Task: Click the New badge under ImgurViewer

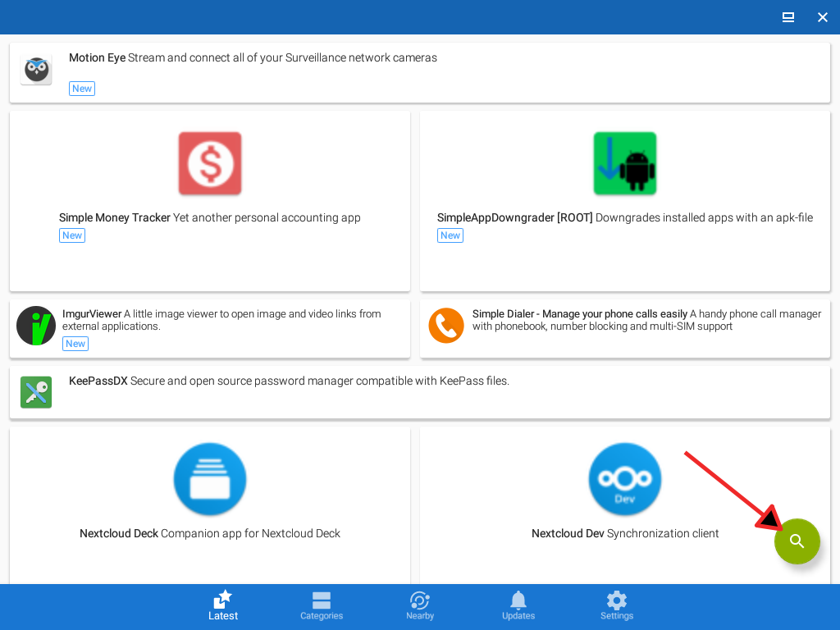Action: pos(75,344)
